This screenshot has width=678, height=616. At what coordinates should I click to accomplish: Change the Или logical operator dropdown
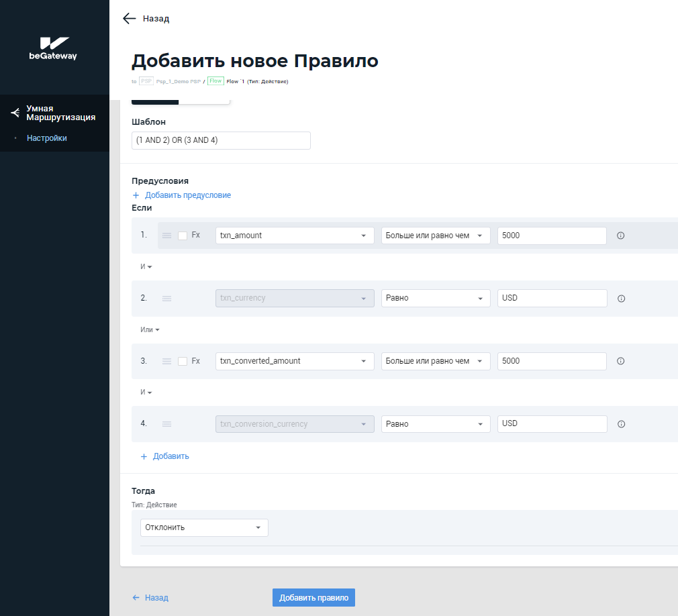tap(150, 330)
